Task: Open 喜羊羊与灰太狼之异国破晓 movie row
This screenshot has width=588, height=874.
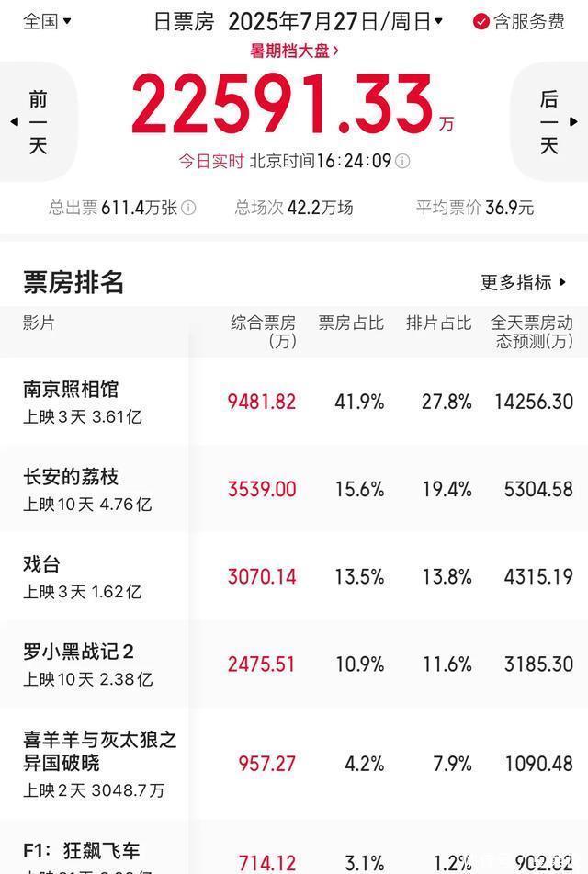Action: tap(294, 764)
